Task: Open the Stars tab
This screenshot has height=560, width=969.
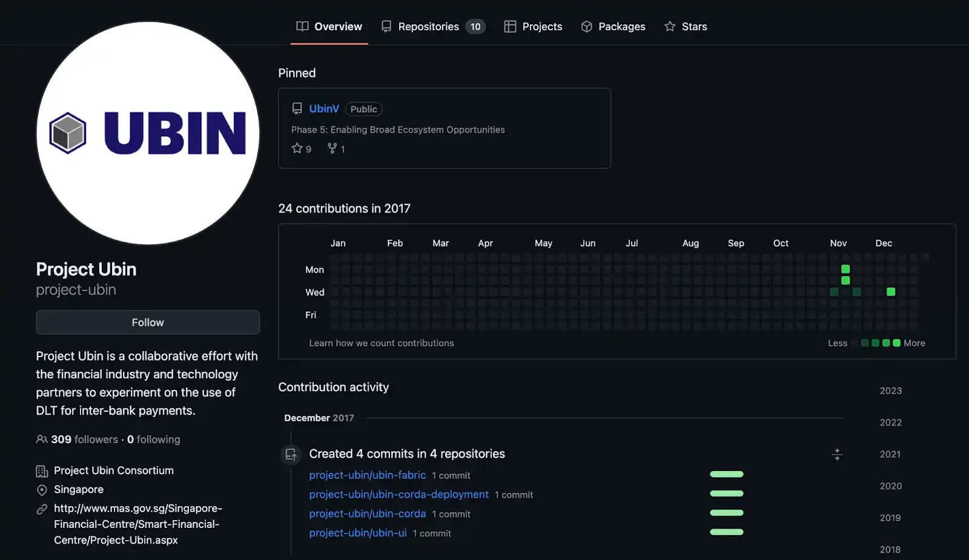Action: click(686, 27)
